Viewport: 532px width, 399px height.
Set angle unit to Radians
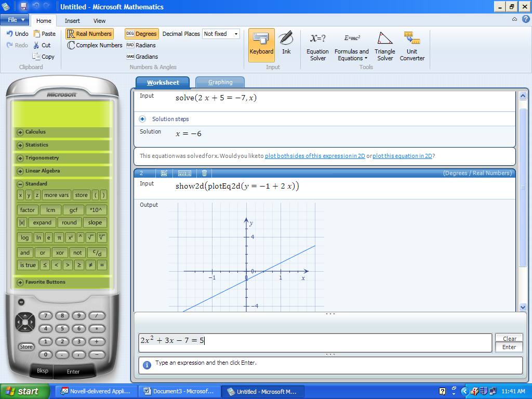tap(141, 45)
